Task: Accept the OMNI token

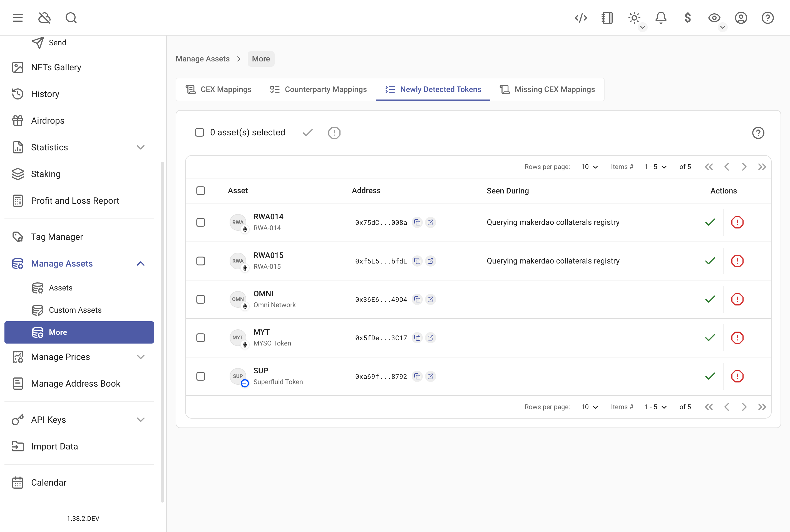Action: pos(710,299)
